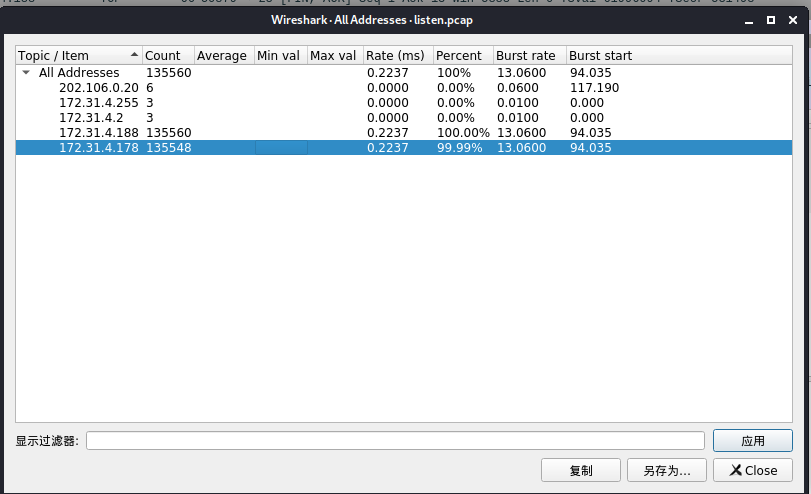Viewport: 811px width, 494px height.
Task: Minimize the Wireshark statistics window
Action: pos(748,20)
